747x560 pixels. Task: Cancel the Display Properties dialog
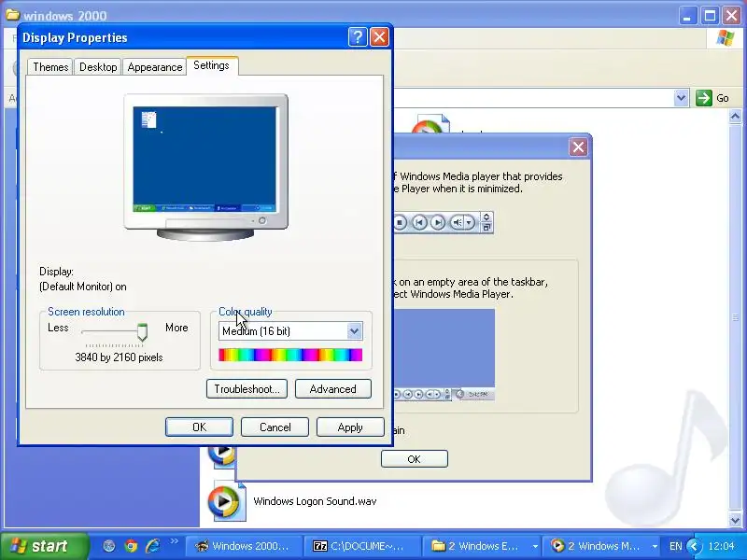(275, 427)
